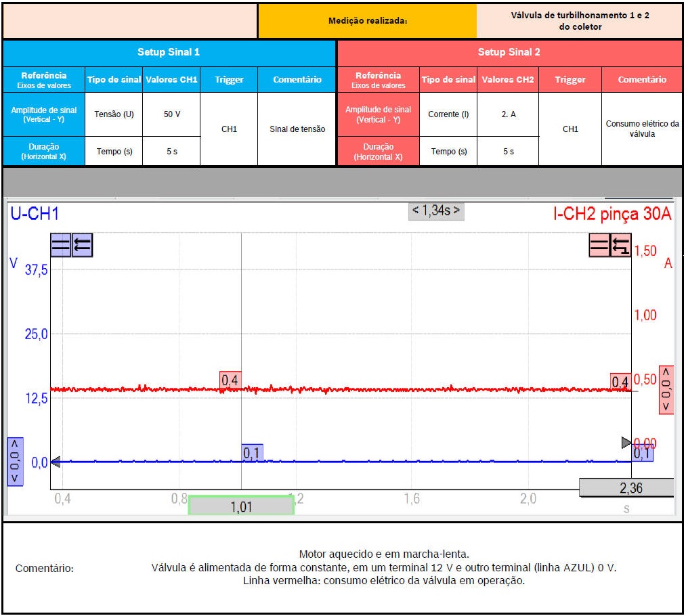Click the red 0,4 cursor value marker
This screenshot has height=616, width=686.
pos(230,380)
